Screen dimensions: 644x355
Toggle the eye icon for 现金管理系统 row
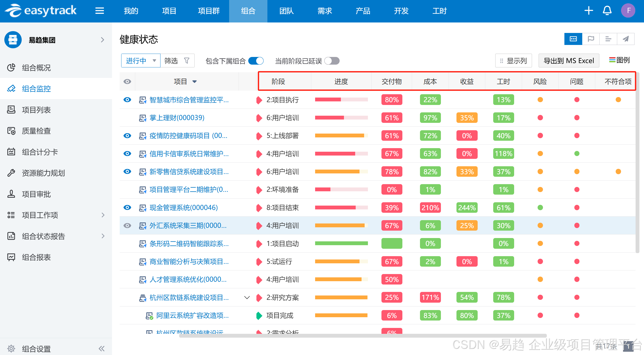click(127, 207)
